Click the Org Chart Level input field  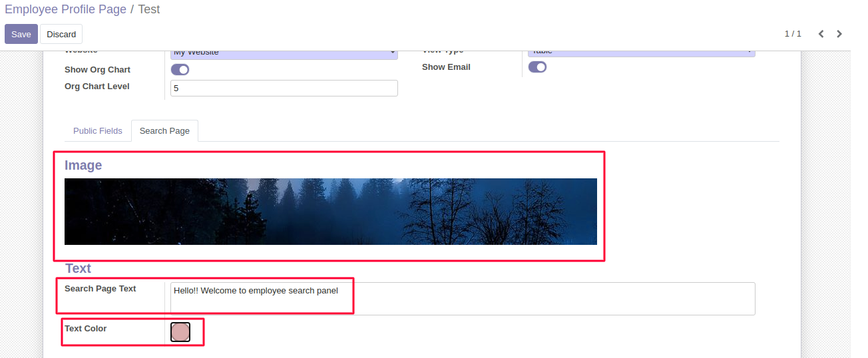284,88
